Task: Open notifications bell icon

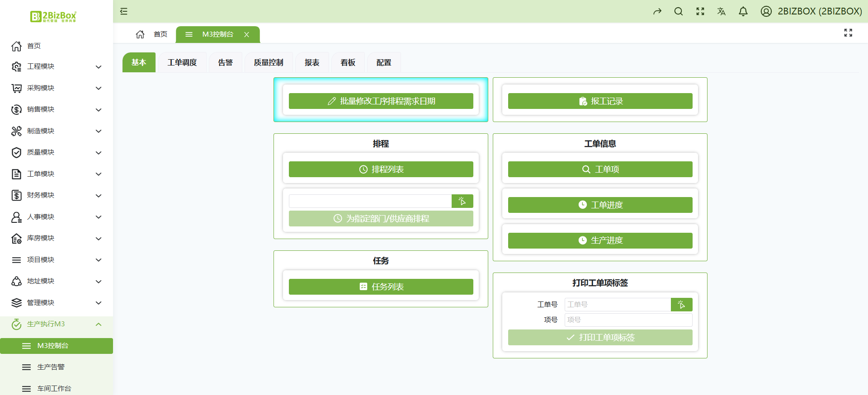Action: click(x=743, y=11)
